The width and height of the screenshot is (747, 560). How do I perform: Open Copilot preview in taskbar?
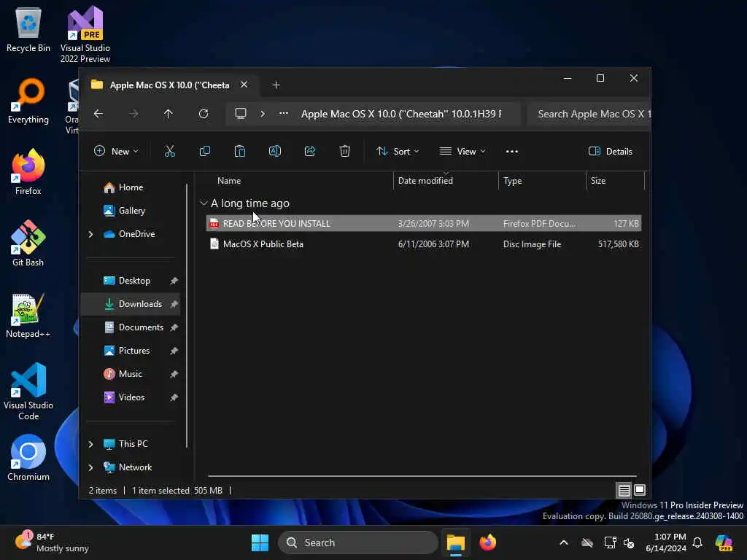pyautogui.click(x=724, y=542)
